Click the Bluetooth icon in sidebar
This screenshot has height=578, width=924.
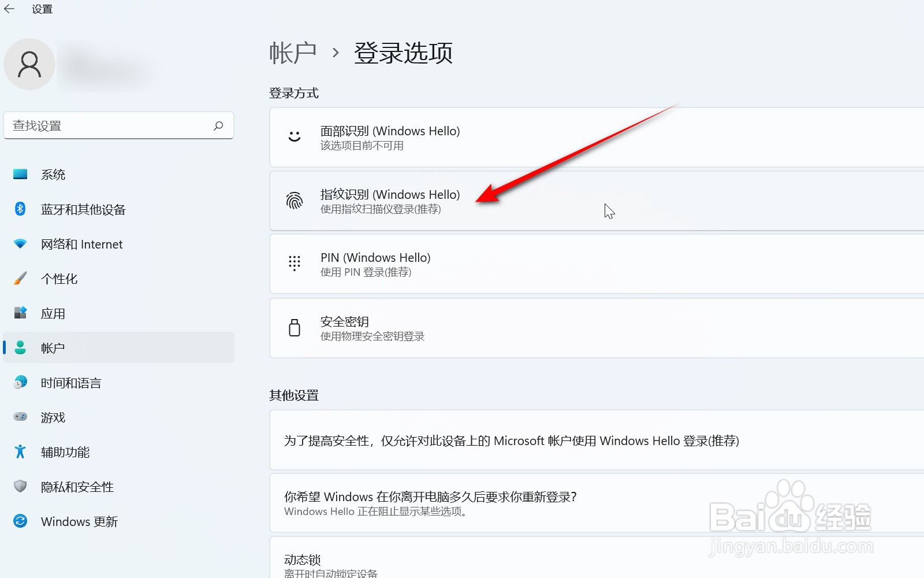[20, 209]
